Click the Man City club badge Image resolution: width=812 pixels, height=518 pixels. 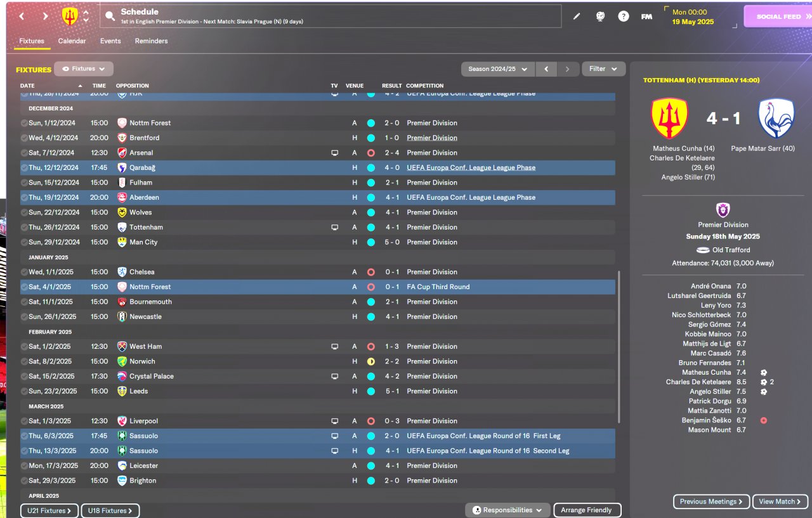click(x=122, y=242)
